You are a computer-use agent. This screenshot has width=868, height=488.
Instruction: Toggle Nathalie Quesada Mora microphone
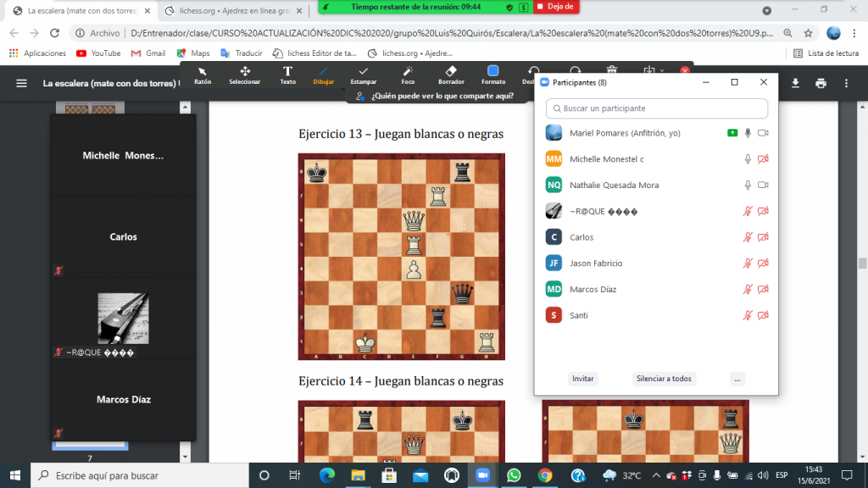748,185
